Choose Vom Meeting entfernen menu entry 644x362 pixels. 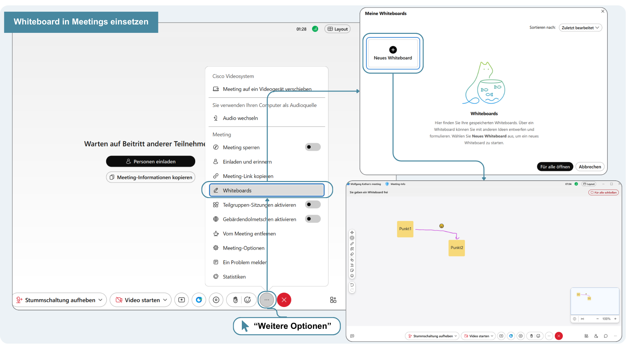click(x=267, y=234)
